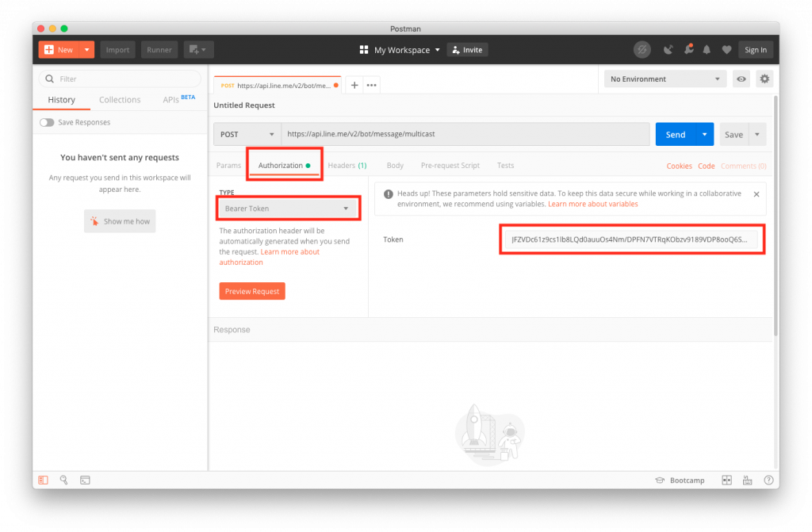Click the sync status icon in header
Viewport: 812px width, 532px height.
pos(642,50)
